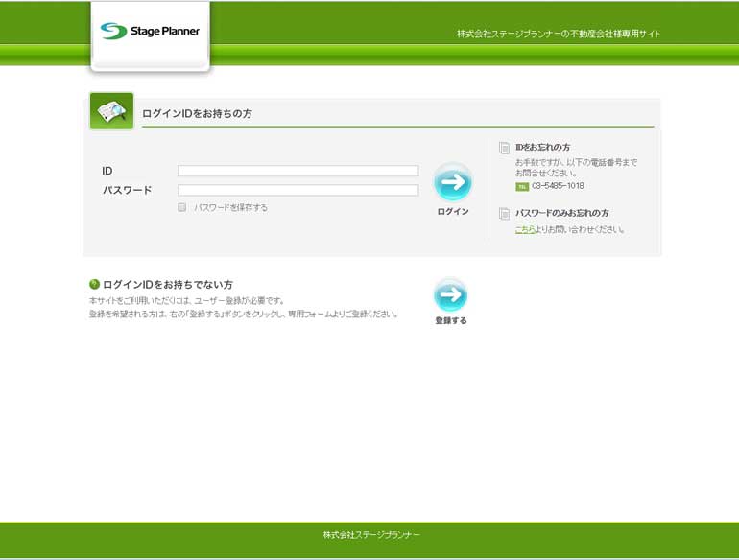This screenshot has width=739, height=560.
Task: Click the 登録する label under arrow
Action: (451, 320)
